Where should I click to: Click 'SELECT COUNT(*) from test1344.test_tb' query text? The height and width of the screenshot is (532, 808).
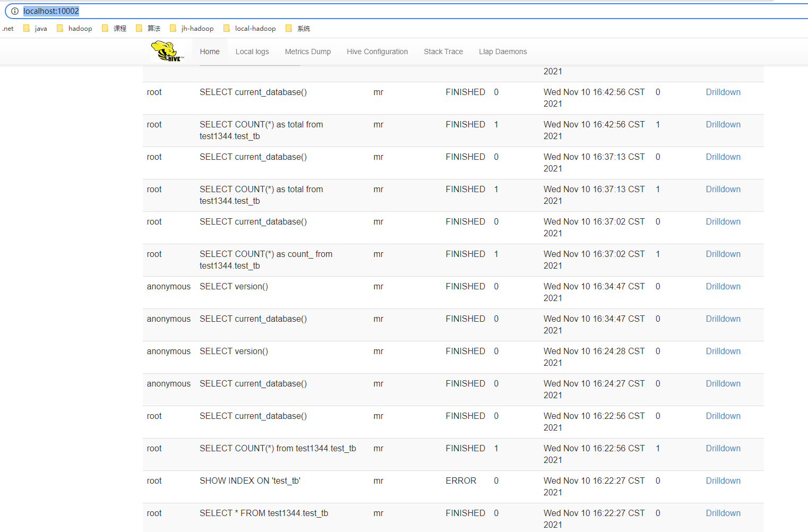point(278,449)
